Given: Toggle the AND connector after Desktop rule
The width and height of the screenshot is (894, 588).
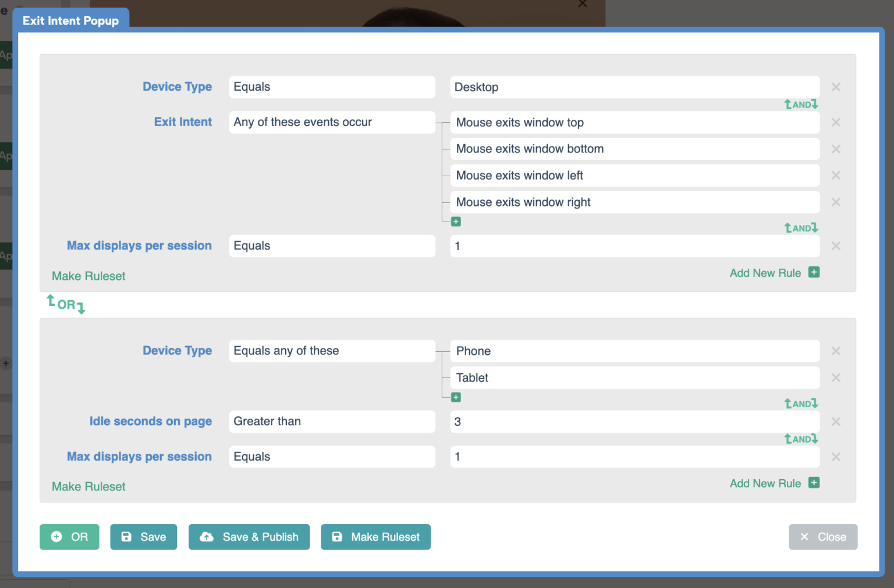Looking at the screenshot, I should (x=801, y=104).
